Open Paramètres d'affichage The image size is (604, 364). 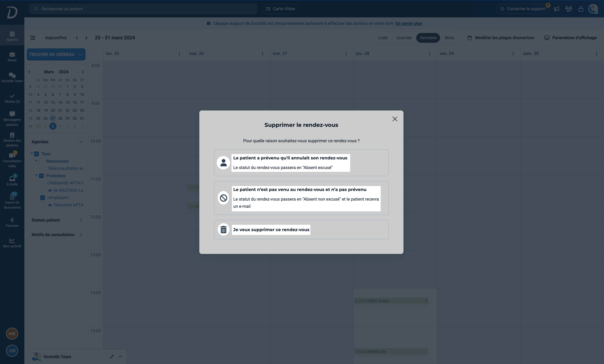coord(570,38)
